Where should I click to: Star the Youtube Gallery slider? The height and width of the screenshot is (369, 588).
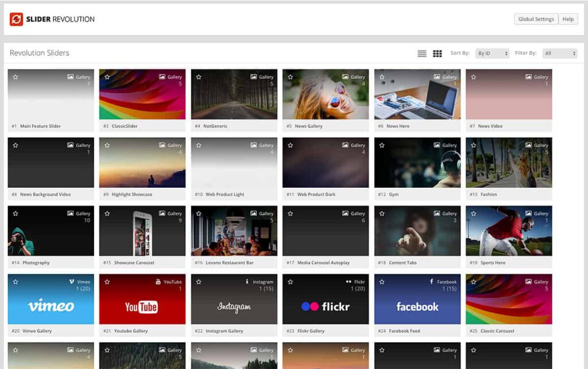[x=107, y=282]
